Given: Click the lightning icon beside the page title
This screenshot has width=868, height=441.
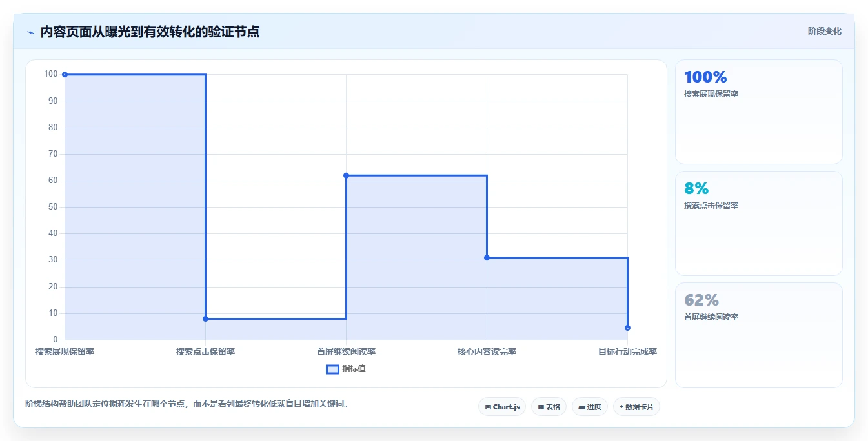Looking at the screenshot, I should (x=30, y=32).
